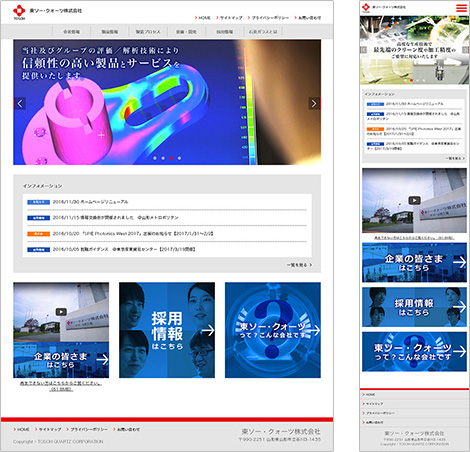Screen dimensions: 470x452
Task: Click HOME row in mobile footer menu
Action: 414,395
